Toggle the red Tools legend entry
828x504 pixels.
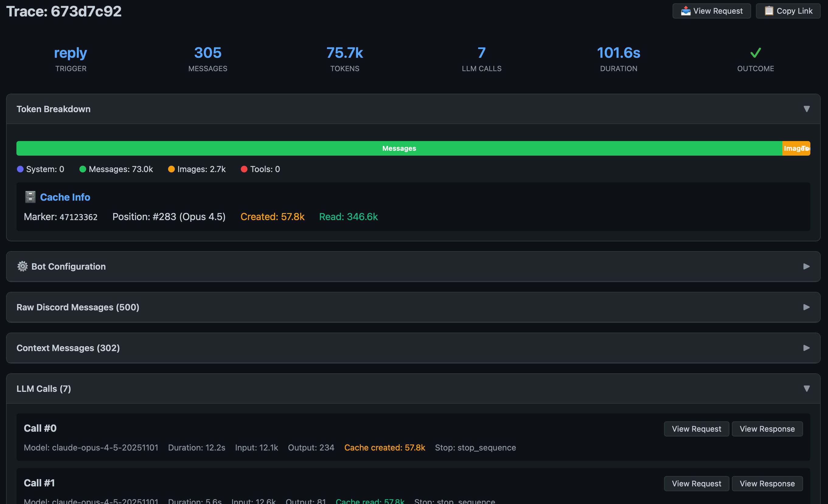pyautogui.click(x=260, y=169)
